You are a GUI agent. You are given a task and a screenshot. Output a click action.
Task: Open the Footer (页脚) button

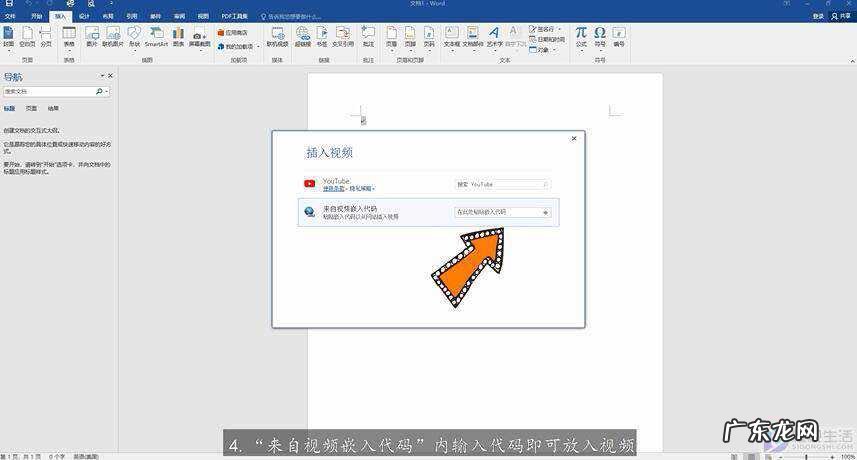(x=410, y=37)
